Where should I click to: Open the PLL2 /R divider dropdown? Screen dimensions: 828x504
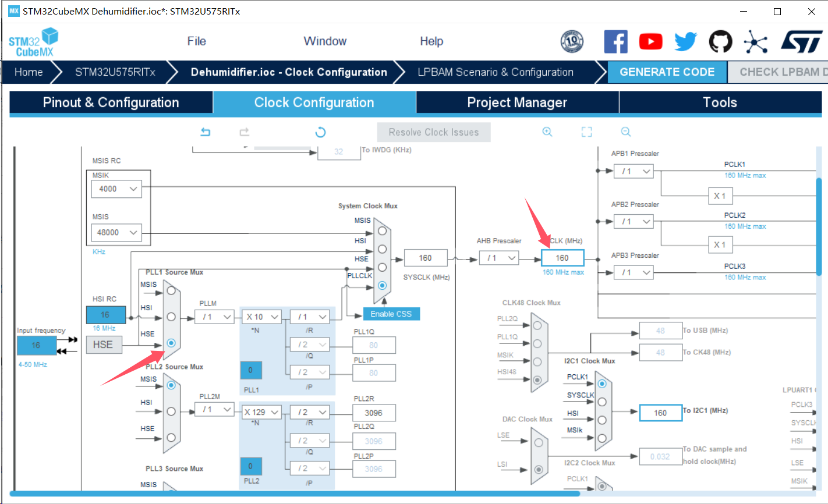pyautogui.click(x=310, y=412)
